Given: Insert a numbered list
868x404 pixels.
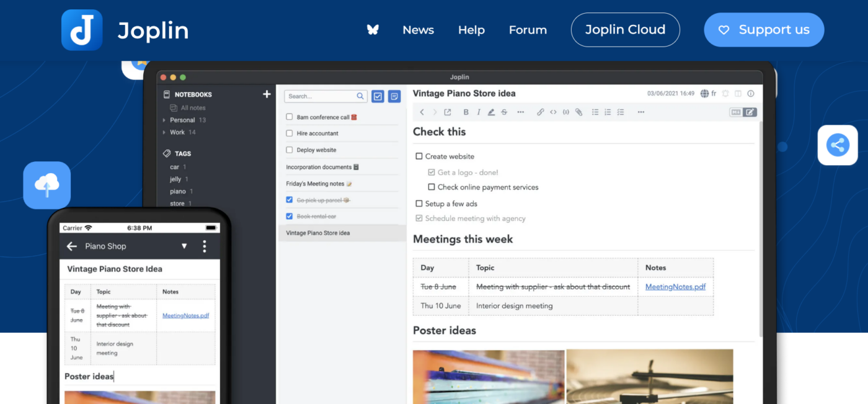Looking at the screenshot, I should [608, 112].
